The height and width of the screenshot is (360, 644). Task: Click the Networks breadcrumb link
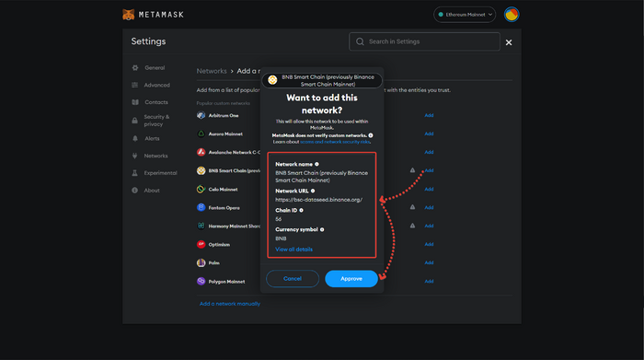[212, 71]
